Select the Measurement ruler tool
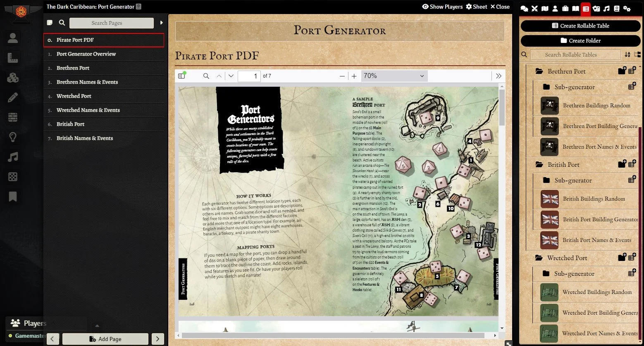 click(13, 58)
